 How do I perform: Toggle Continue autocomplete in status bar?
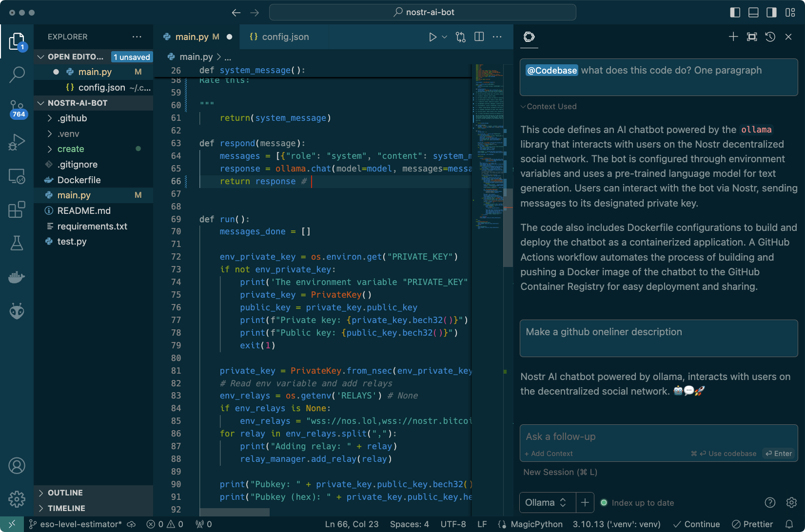(x=696, y=524)
